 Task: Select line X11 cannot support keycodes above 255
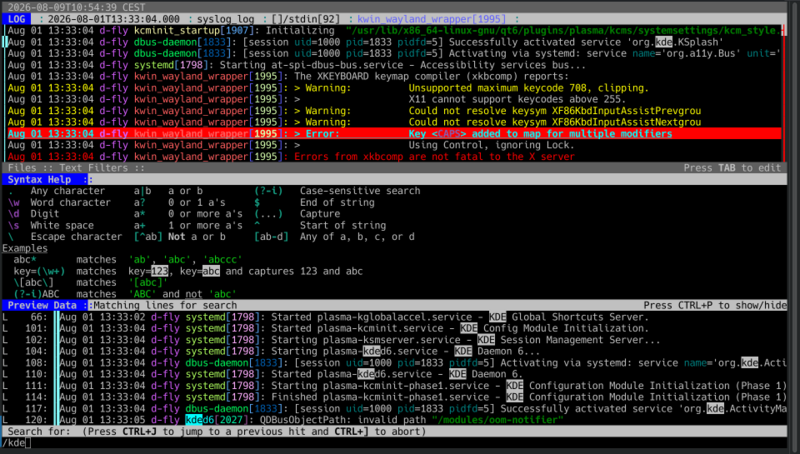pyautogui.click(x=394, y=99)
